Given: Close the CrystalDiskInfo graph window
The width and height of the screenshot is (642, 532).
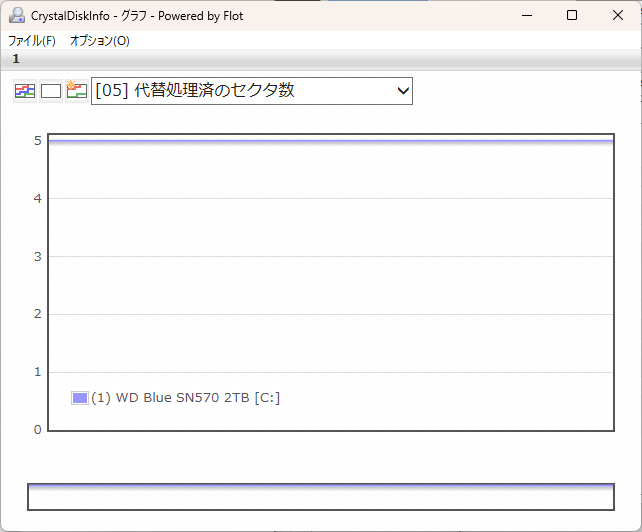Looking at the screenshot, I should click(x=618, y=16).
